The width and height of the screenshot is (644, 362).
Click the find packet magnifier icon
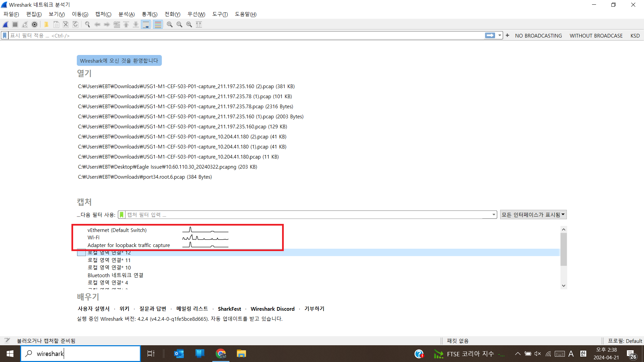(x=88, y=24)
